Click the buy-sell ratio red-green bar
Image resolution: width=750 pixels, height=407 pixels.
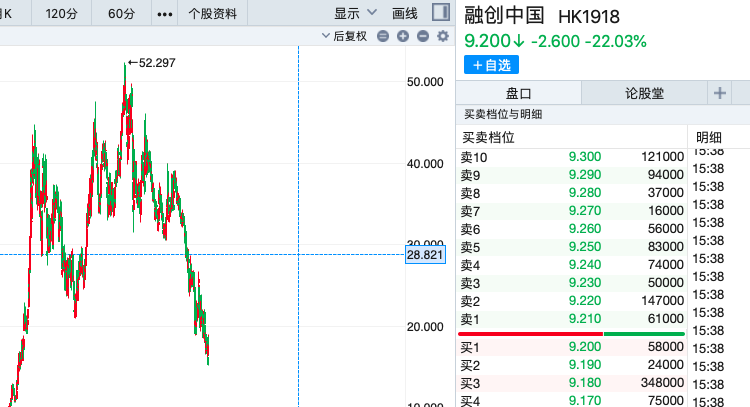click(x=572, y=333)
